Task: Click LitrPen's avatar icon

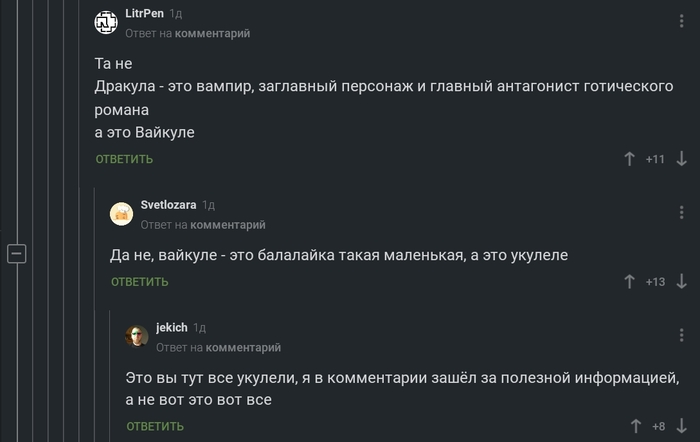Action: point(106,22)
